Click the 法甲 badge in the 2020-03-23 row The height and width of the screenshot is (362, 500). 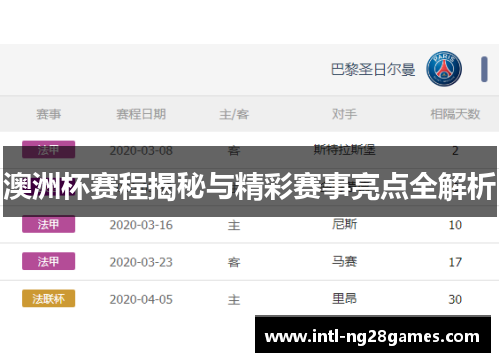[49, 261]
